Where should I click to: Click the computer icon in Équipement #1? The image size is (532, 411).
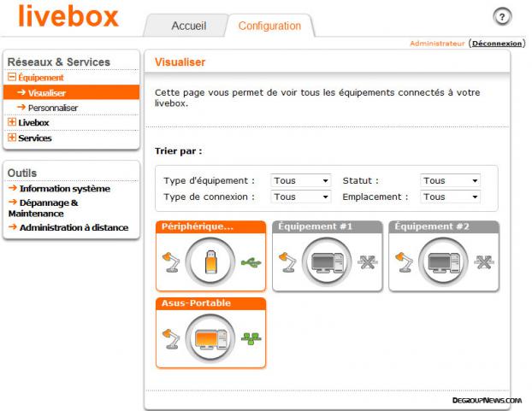(x=327, y=261)
